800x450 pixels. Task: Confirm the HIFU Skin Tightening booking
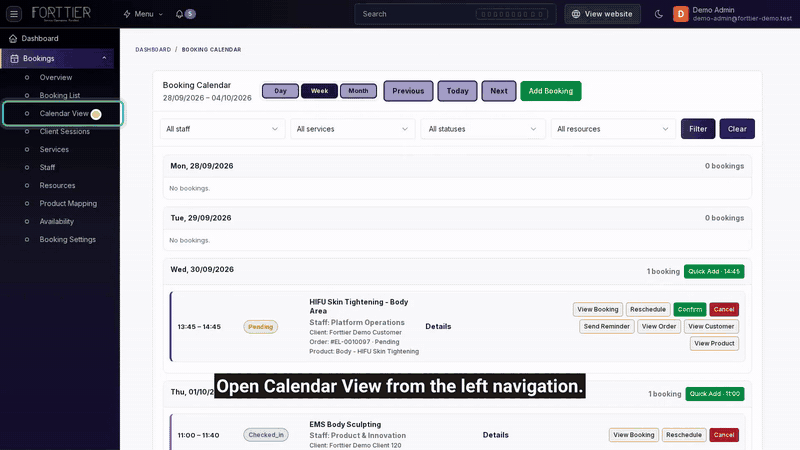coord(690,309)
